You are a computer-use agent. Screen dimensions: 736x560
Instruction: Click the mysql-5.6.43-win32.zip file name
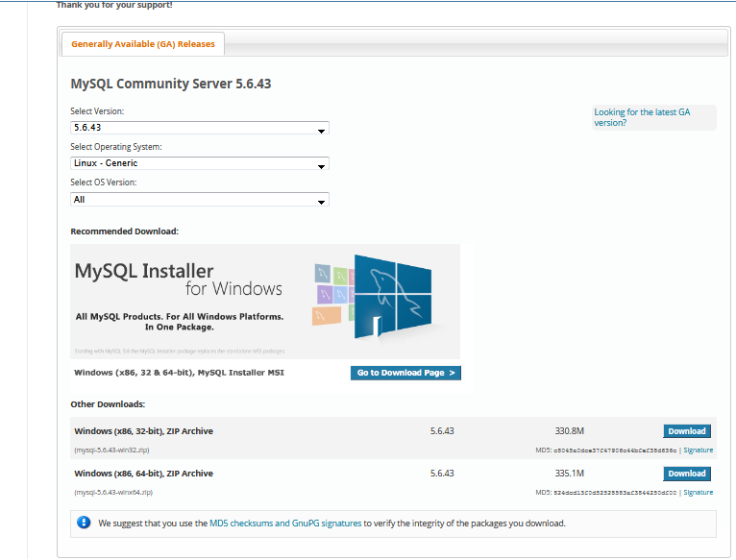(x=111, y=450)
